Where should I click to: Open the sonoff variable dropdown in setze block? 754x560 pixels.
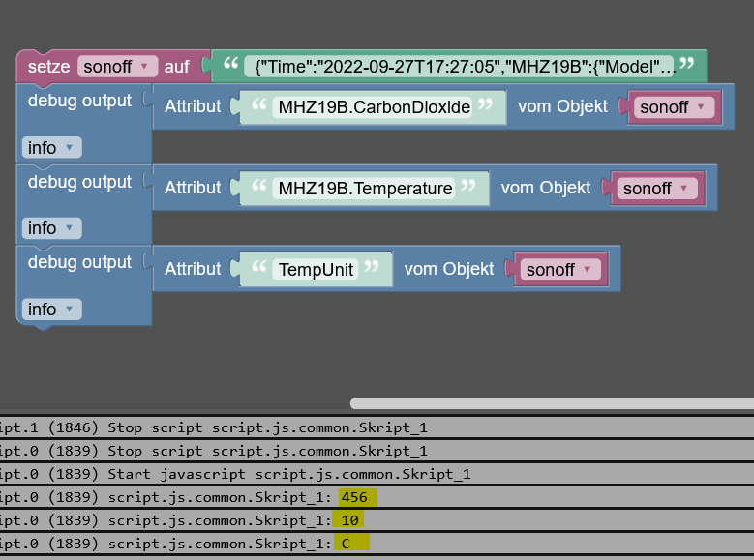click(x=117, y=67)
